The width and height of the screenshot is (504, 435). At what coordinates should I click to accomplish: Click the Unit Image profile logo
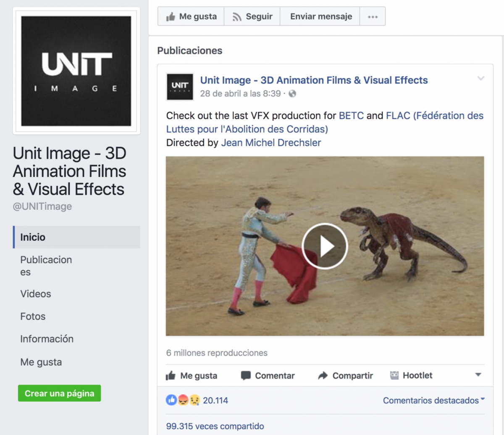(76, 71)
